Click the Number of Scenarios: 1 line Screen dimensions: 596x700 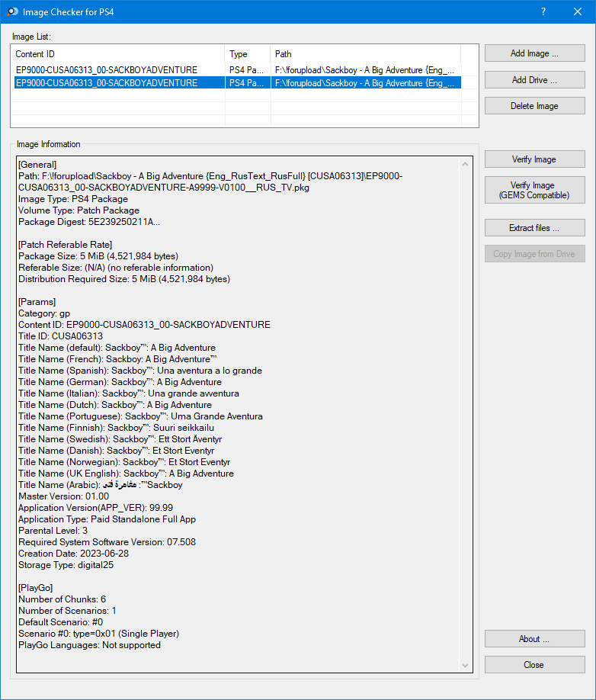click(67, 611)
